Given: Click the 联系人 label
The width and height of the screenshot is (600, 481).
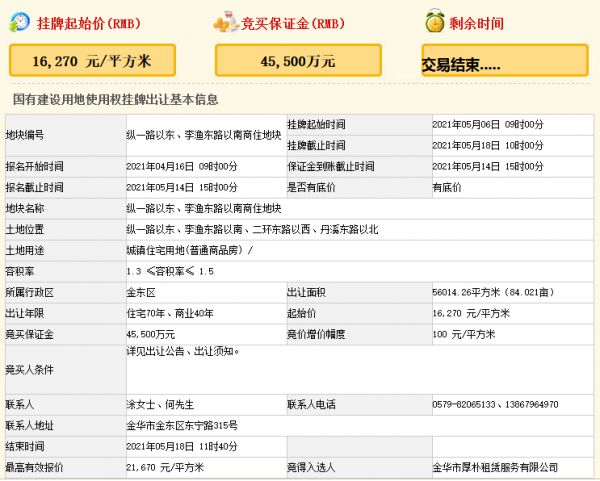Looking at the screenshot, I should (x=20, y=404).
